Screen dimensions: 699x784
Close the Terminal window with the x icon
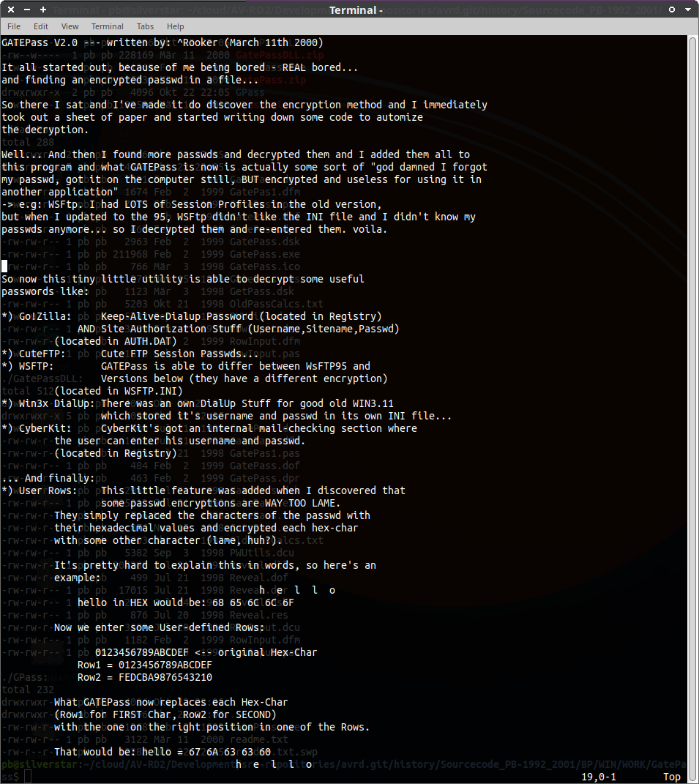(10, 10)
